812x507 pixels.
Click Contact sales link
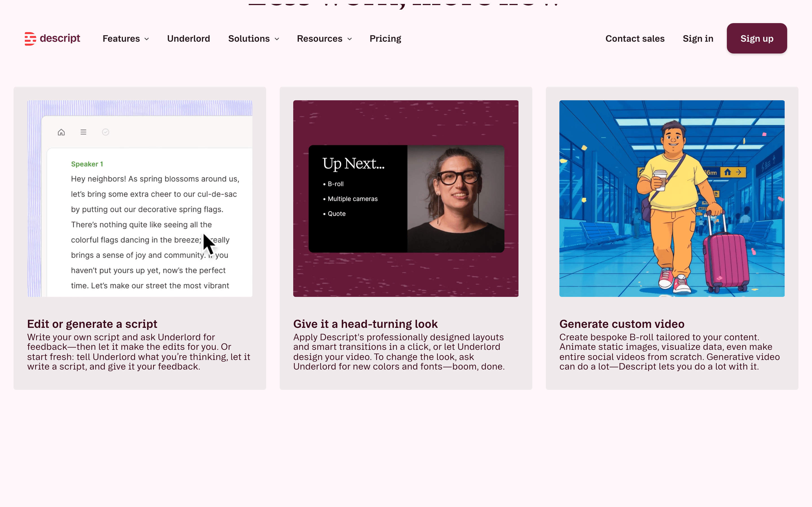(x=635, y=39)
